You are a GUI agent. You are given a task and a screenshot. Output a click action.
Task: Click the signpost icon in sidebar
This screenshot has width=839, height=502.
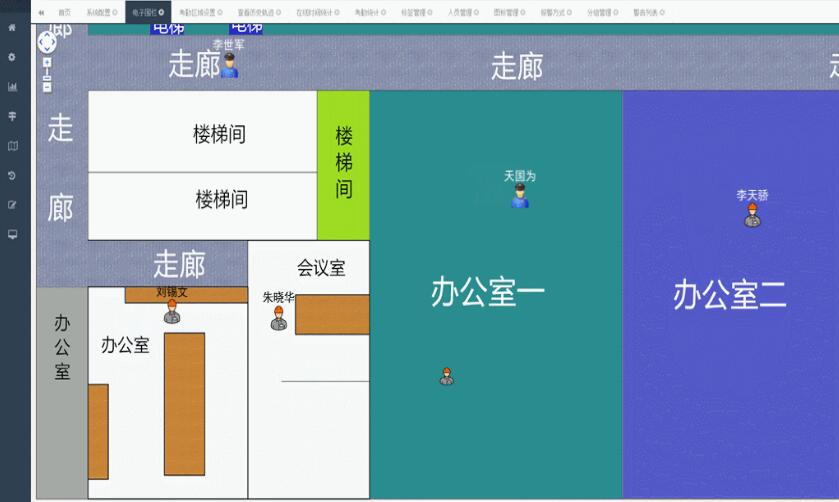pyautogui.click(x=12, y=116)
